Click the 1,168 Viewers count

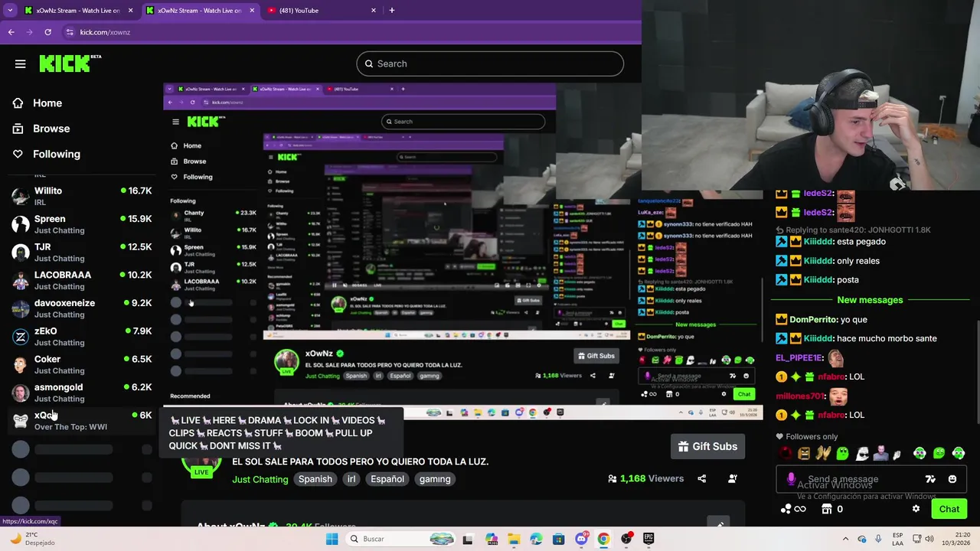coord(645,479)
